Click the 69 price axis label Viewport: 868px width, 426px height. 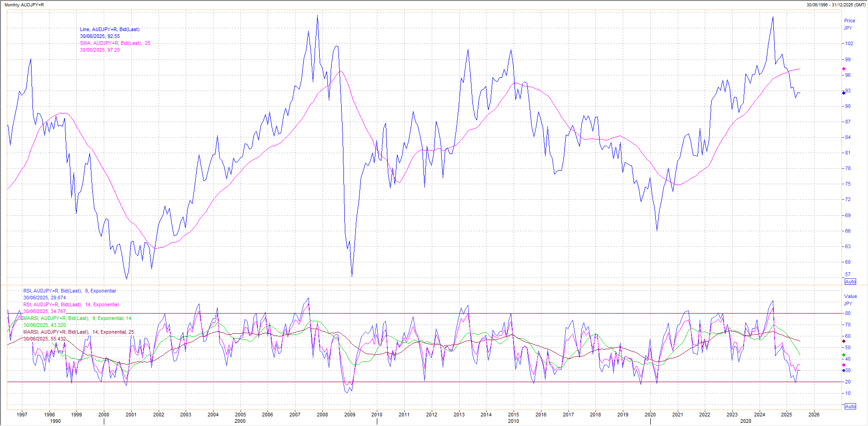pyautogui.click(x=848, y=215)
